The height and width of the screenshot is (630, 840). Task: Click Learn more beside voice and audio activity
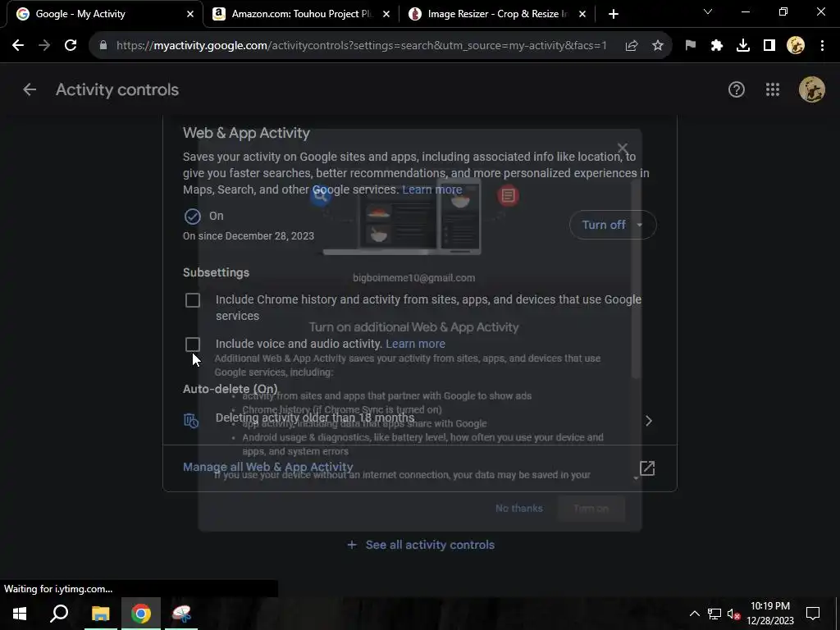(415, 344)
